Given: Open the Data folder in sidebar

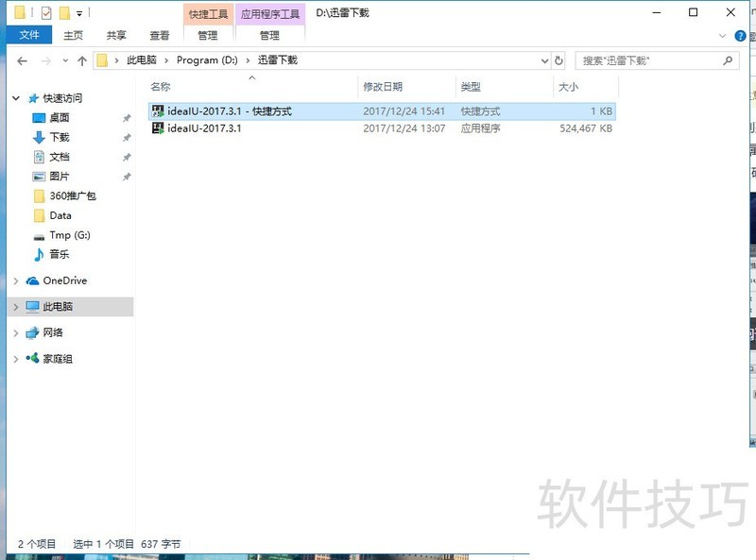Looking at the screenshot, I should pos(60,215).
